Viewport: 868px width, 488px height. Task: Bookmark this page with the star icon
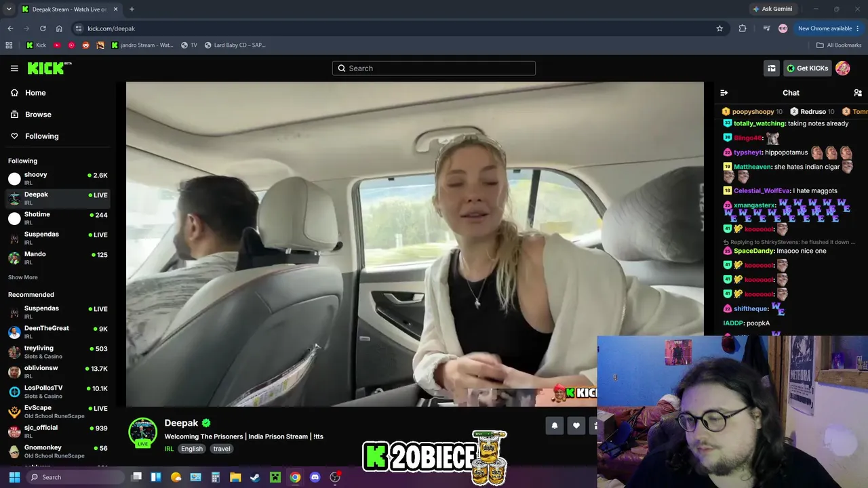719,28
